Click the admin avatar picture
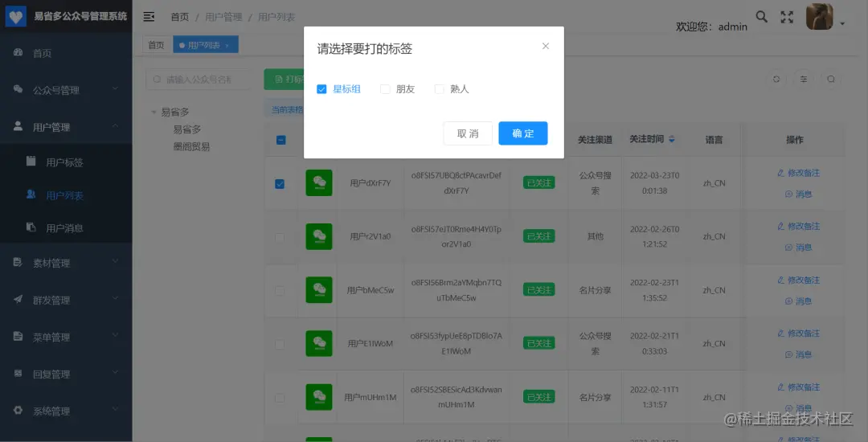The image size is (868, 442). [x=819, y=17]
